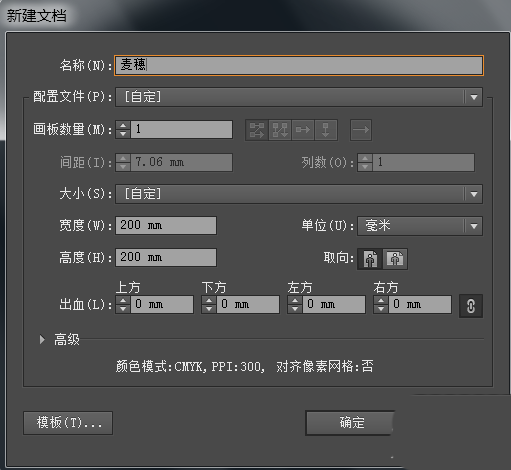Click the 间距 spacing field 7.06 mm
Image resolution: width=511 pixels, height=470 pixels.
[182, 162]
